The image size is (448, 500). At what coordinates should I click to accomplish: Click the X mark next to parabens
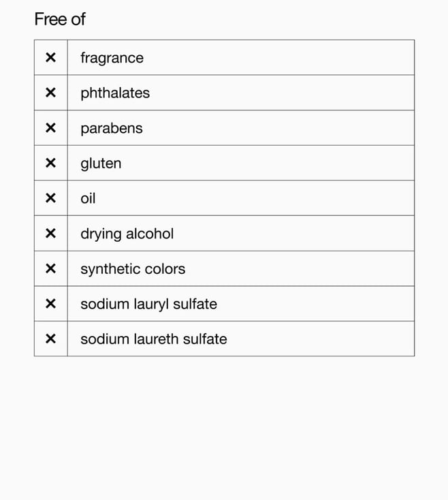[x=50, y=128]
